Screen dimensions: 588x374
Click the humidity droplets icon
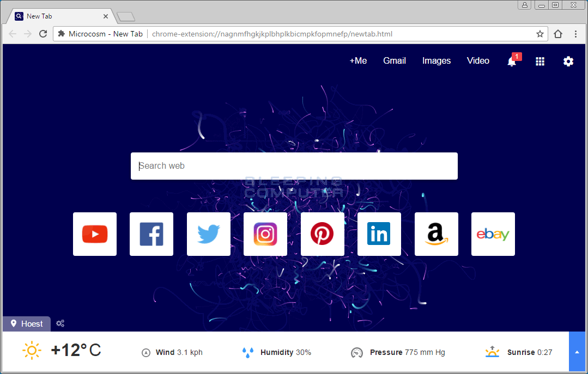click(248, 353)
